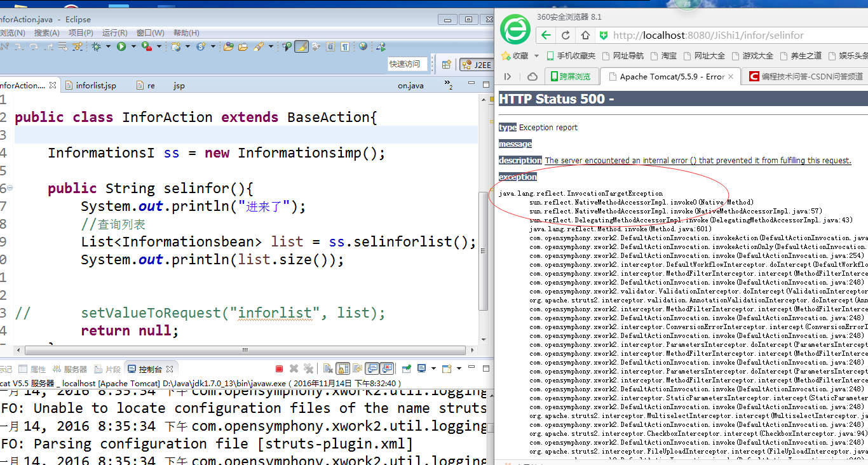
Task: Open the 项目(P) menu in Eclipse
Action: pyautogui.click(x=81, y=32)
